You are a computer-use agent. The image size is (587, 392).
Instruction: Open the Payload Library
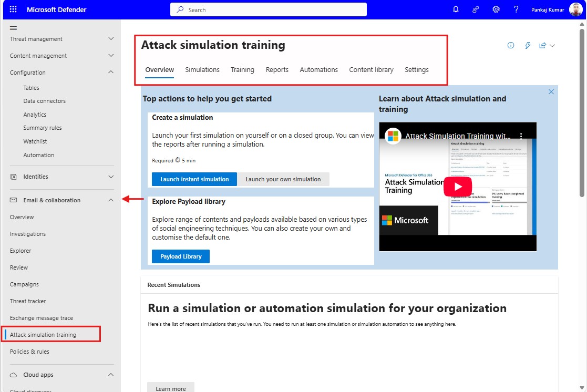[180, 256]
